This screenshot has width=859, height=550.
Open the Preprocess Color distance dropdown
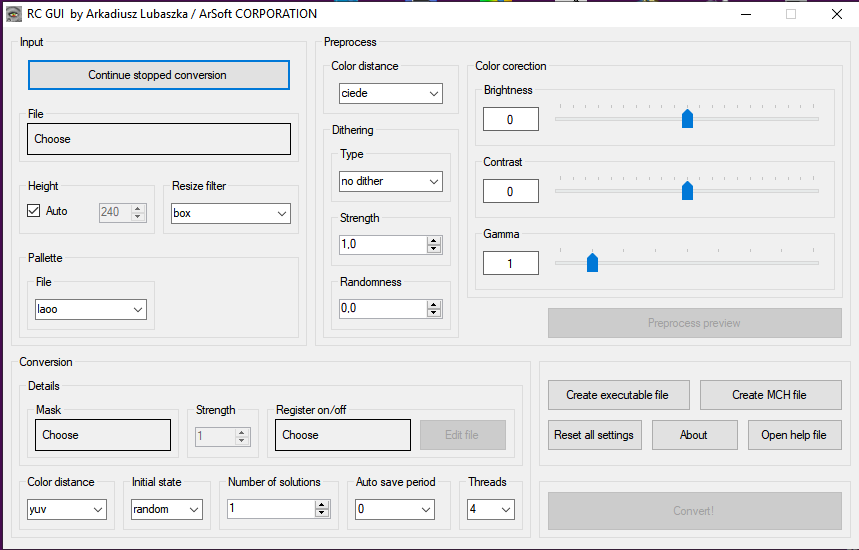click(x=391, y=93)
